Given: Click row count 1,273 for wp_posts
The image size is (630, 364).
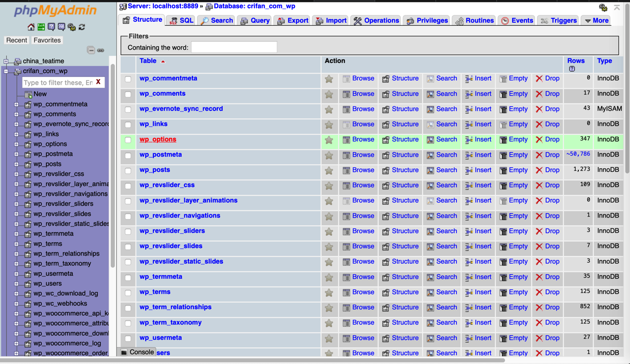Looking at the screenshot, I should click(x=581, y=170).
